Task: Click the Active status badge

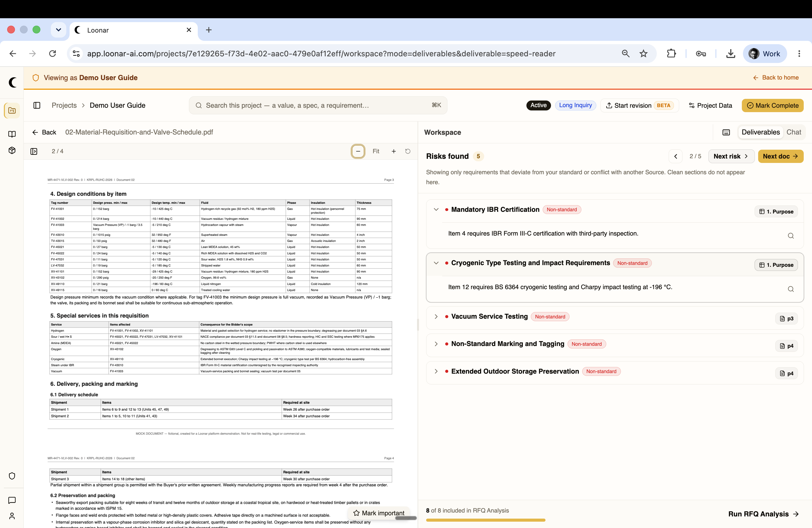Action: 538,105
